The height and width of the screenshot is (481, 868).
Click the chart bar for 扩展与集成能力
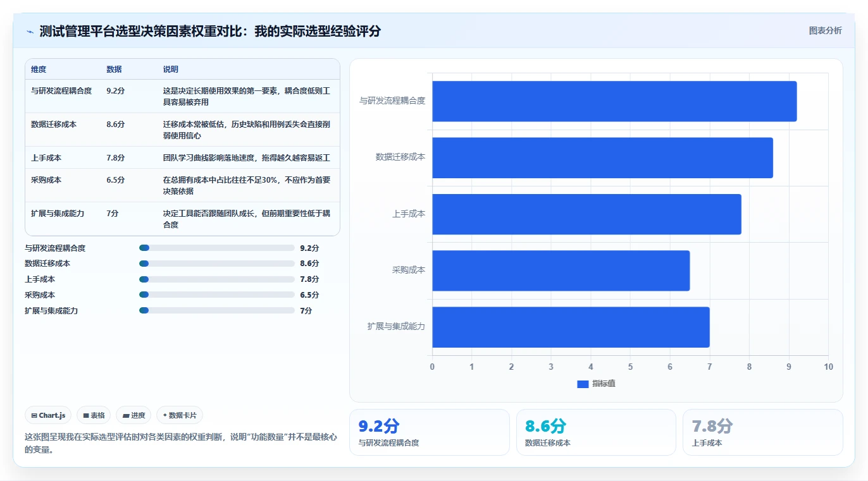tap(571, 327)
